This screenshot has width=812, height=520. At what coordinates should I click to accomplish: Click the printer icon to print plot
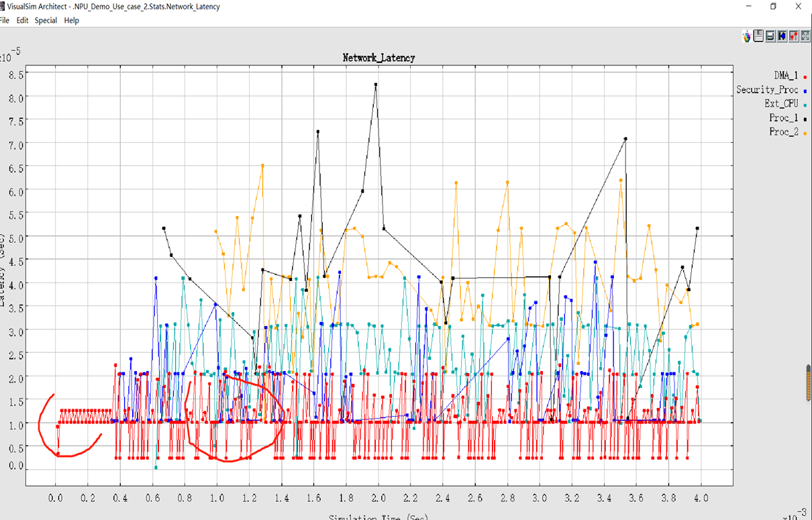770,36
